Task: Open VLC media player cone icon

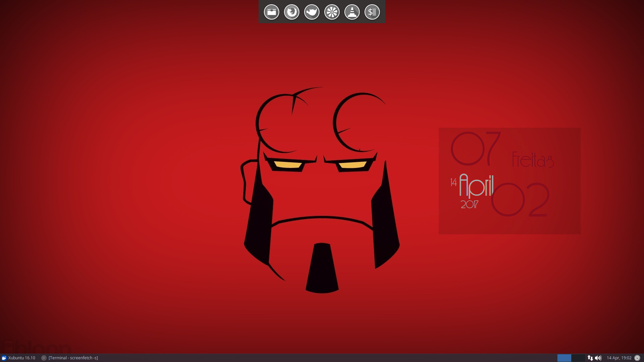Action: [x=352, y=12]
